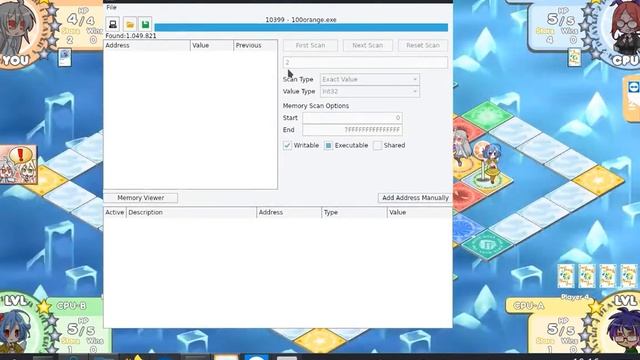Viewport: 640px width, 360px height.
Task: Open the Scan Type dropdown
Action: pos(370,79)
